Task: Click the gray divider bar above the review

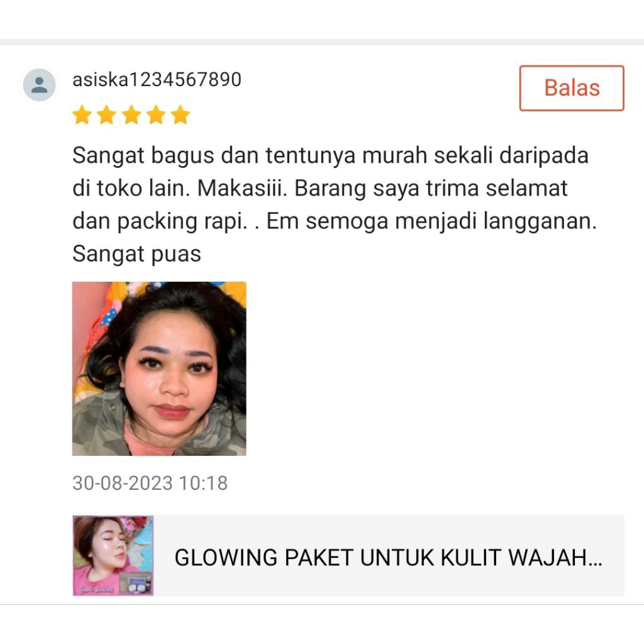Action: (x=322, y=42)
